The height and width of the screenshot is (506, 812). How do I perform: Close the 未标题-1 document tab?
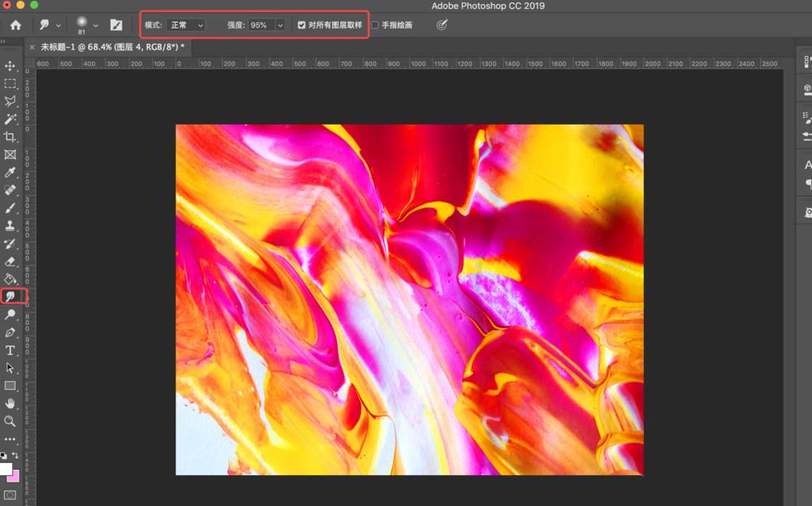[32, 47]
